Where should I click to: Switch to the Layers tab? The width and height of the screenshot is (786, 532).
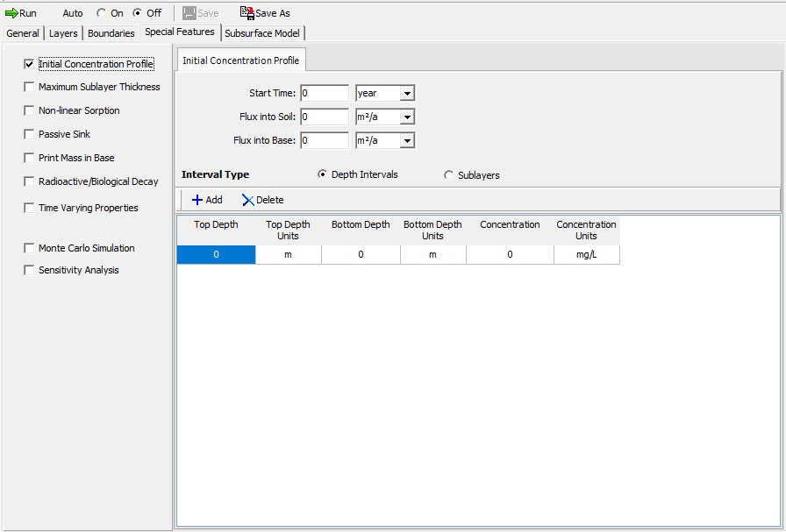pyautogui.click(x=63, y=33)
